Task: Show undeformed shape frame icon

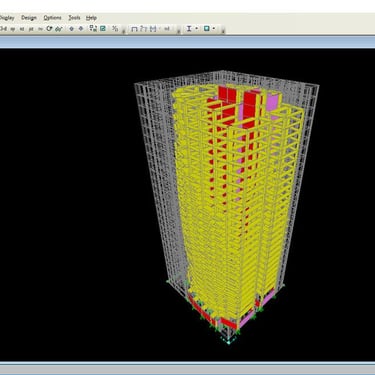Action: tap(134, 29)
